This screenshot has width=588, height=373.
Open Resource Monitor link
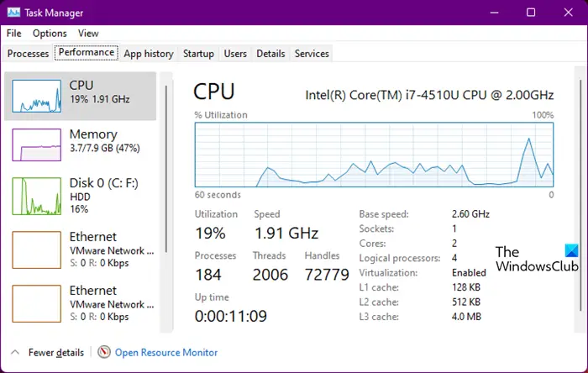pyautogui.click(x=166, y=353)
